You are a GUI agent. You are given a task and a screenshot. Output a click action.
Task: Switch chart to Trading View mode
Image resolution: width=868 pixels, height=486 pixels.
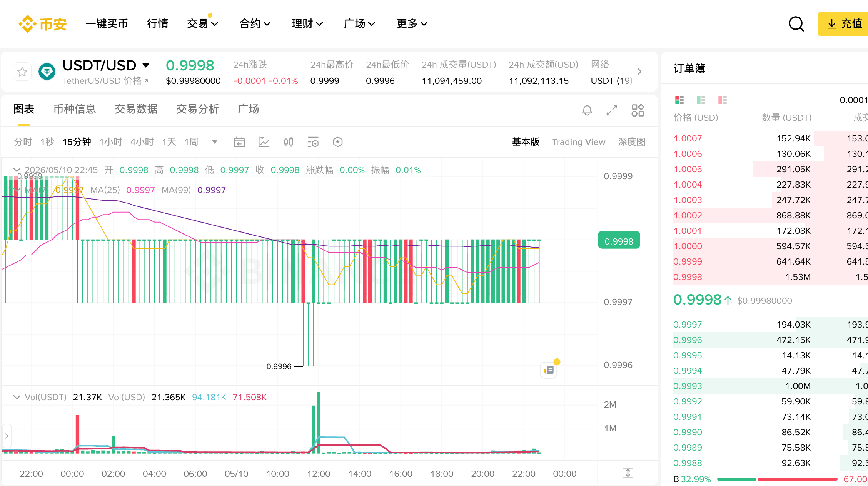point(579,142)
